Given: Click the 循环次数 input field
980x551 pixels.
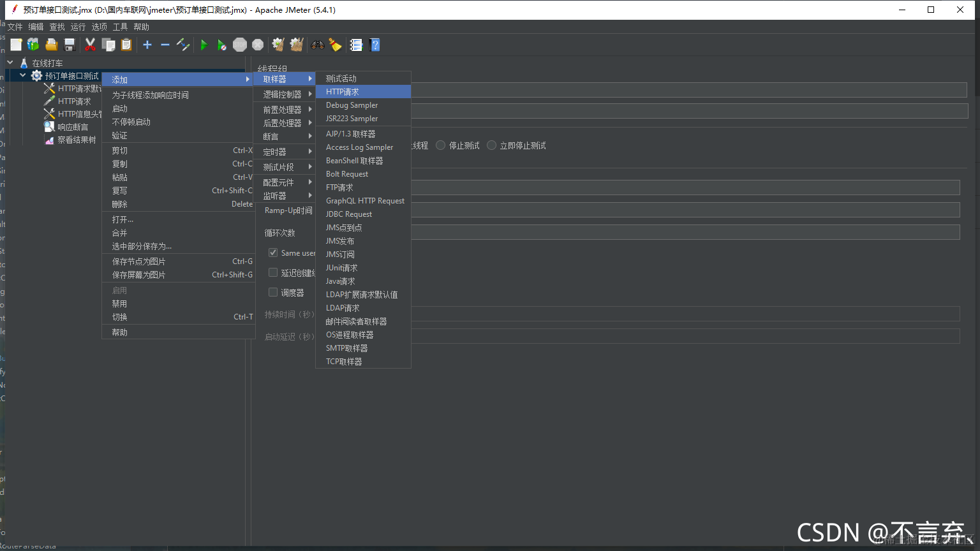Looking at the screenshot, I should [685, 232].
